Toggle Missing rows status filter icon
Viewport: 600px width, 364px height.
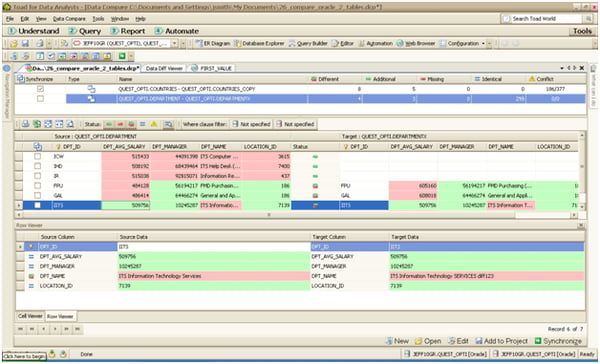[120, 124]
